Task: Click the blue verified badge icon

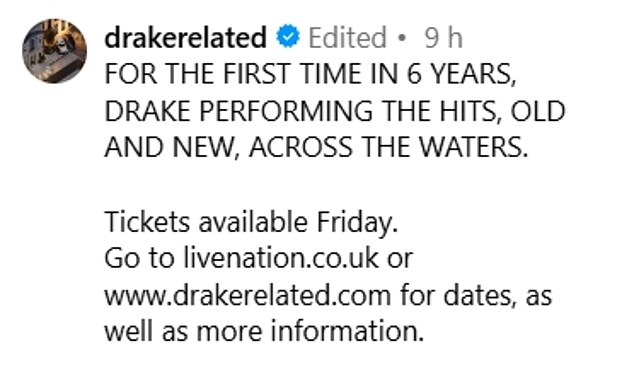Action: (x=288, y=36)
